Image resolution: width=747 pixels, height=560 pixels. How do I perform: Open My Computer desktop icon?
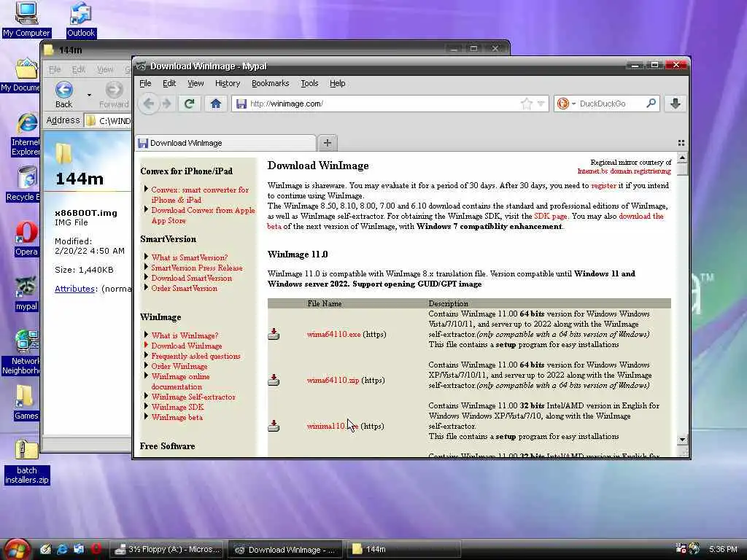(26, 19)
